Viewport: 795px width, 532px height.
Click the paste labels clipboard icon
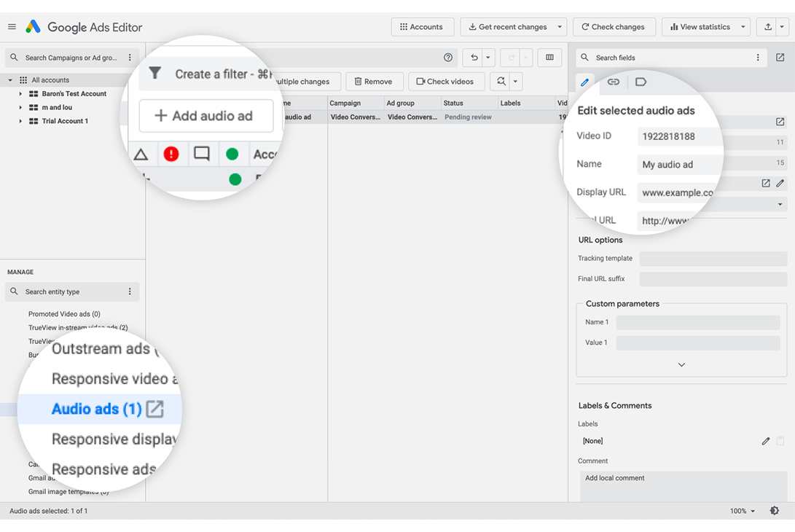pos(780,441)
